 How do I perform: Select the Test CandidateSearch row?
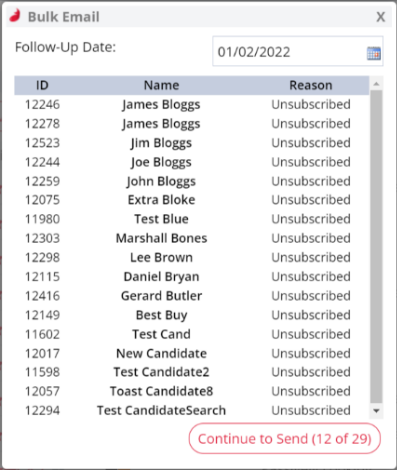(x=192, y=410)
